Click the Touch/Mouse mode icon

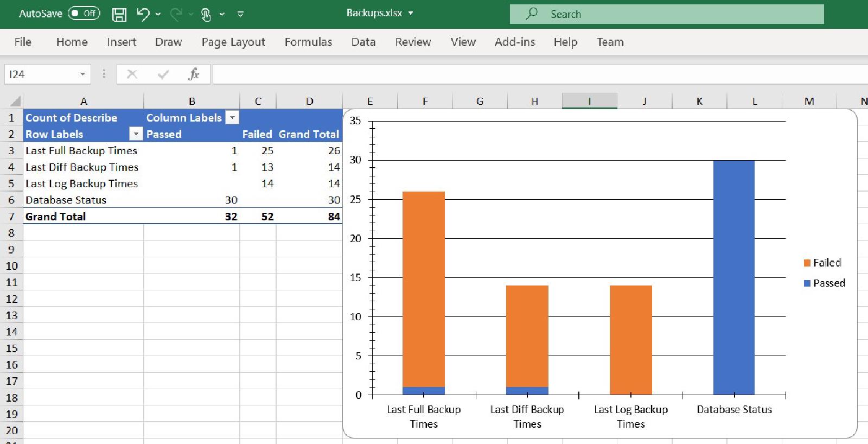206,15
